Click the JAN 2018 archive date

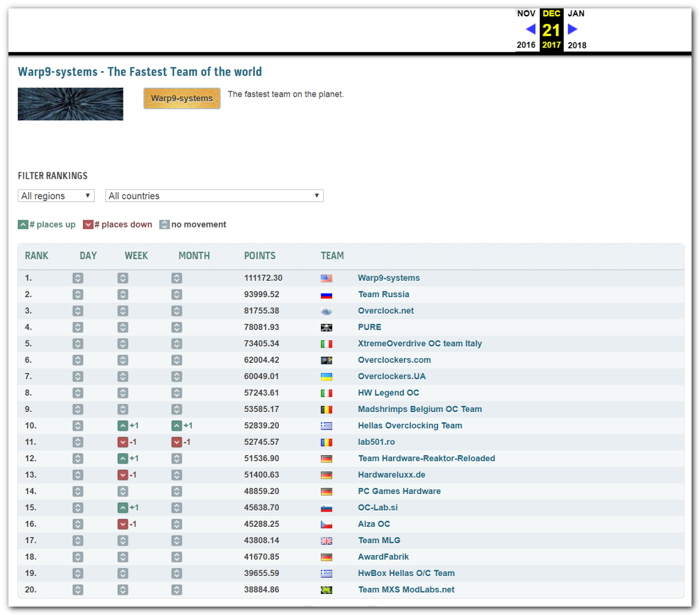click(577, 29)
